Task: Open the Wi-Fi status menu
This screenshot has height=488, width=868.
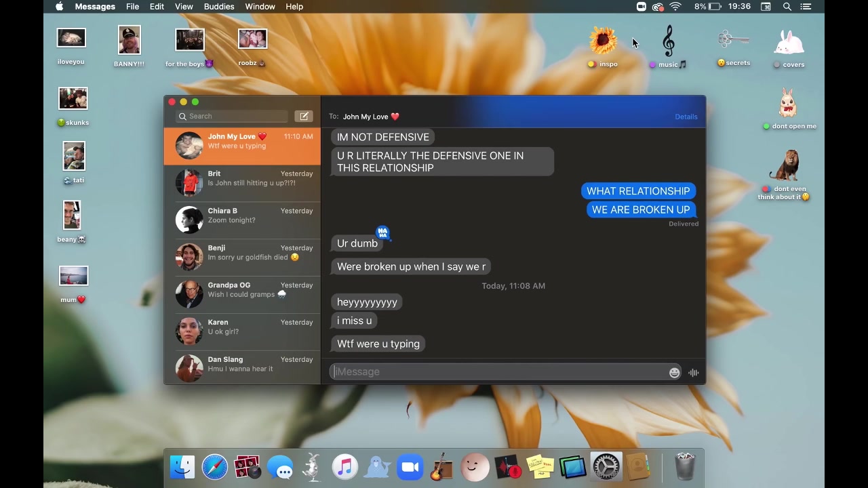Action: point(675,7)
